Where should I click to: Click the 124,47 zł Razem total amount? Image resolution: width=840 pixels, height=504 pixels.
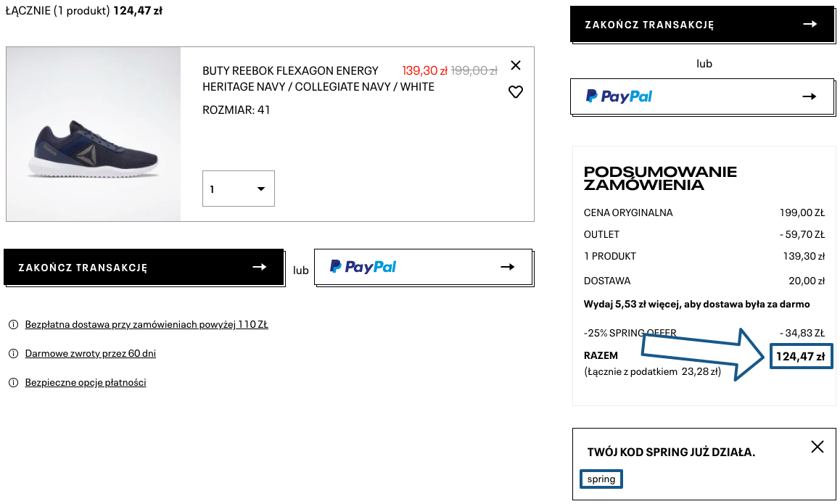click(x=800, y=356)
